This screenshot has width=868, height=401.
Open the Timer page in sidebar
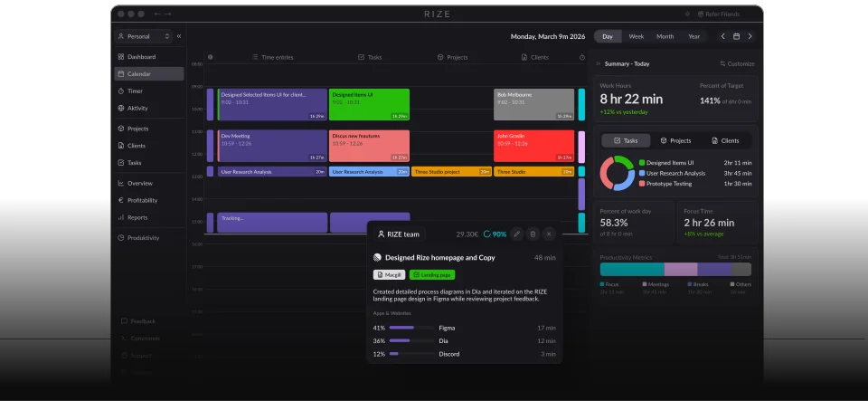click(x=134, y=91)
